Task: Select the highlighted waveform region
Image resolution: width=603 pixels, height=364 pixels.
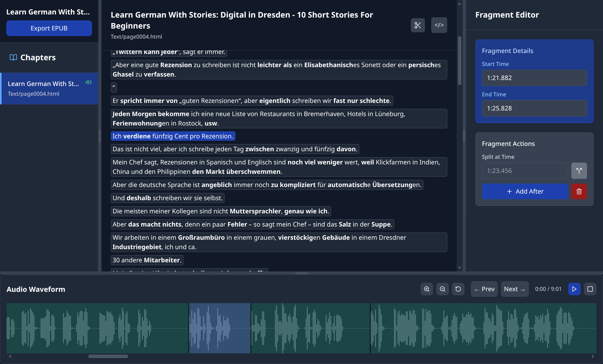Action: coord(220,328)
